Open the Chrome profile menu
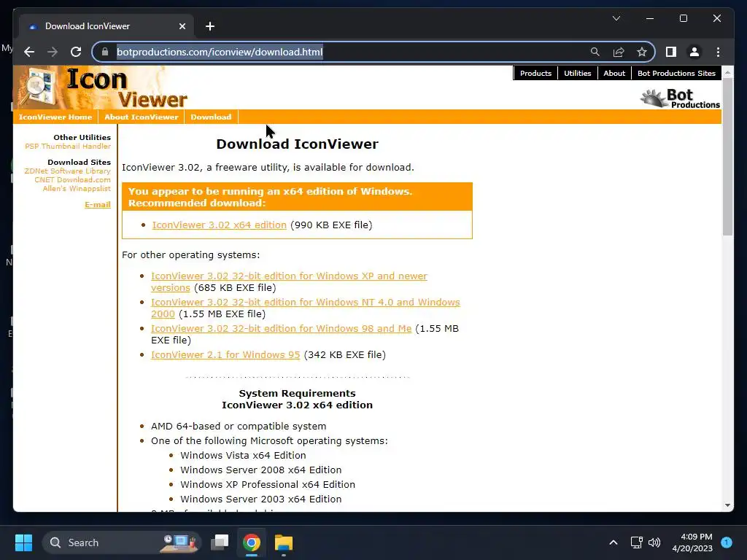This screenshot has width=747, height=560. coord(694,52)
